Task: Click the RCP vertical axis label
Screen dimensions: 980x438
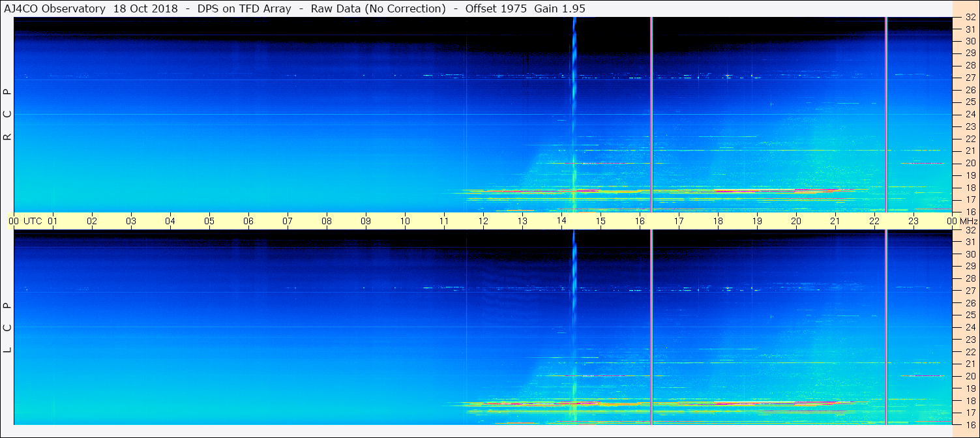Action: coord(7,114)
